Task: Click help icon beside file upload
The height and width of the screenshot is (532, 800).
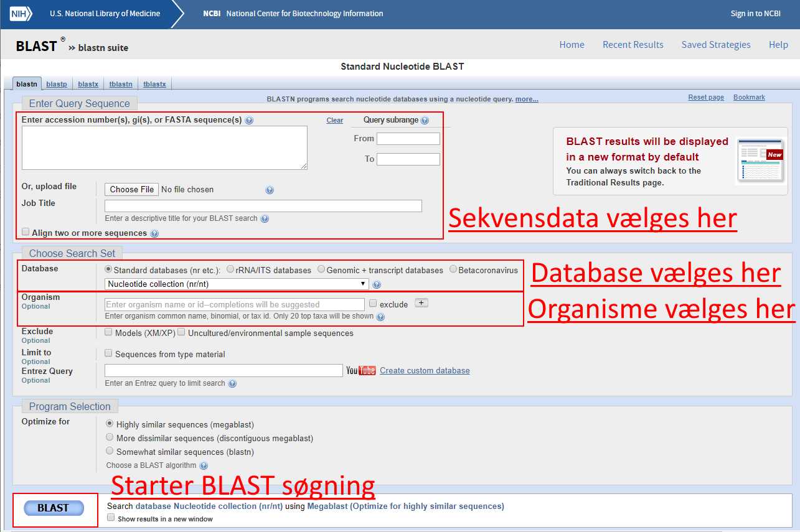Action: click(270, 190)
